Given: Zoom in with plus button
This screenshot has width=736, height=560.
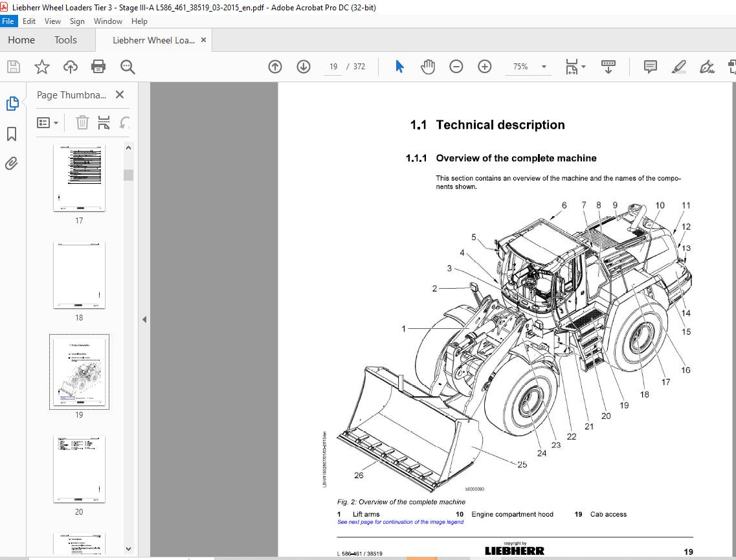Looking at the screenshot, I should pyautogui.click(x=484, y=67).
